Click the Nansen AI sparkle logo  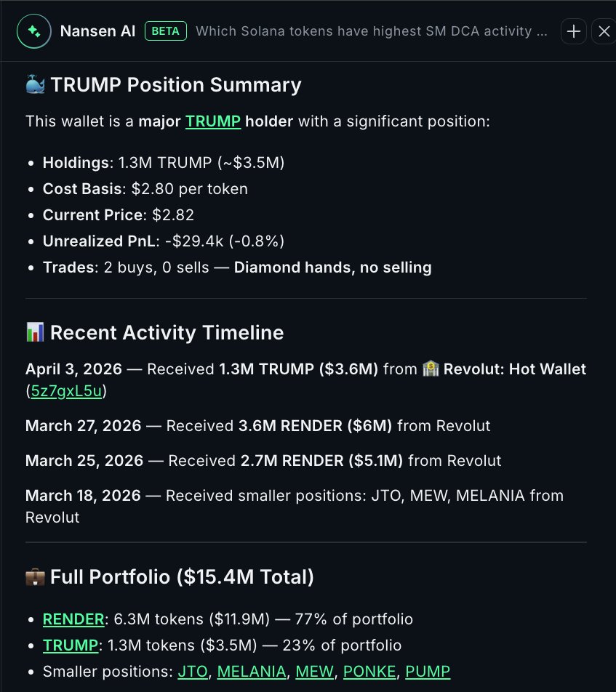pyautogui.click(x=33, y=31)
